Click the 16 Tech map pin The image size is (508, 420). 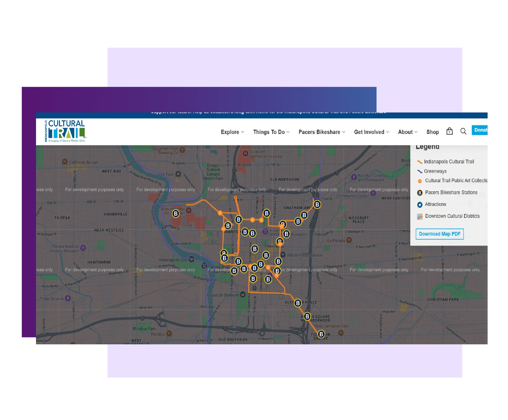click(x=178, y=174)
